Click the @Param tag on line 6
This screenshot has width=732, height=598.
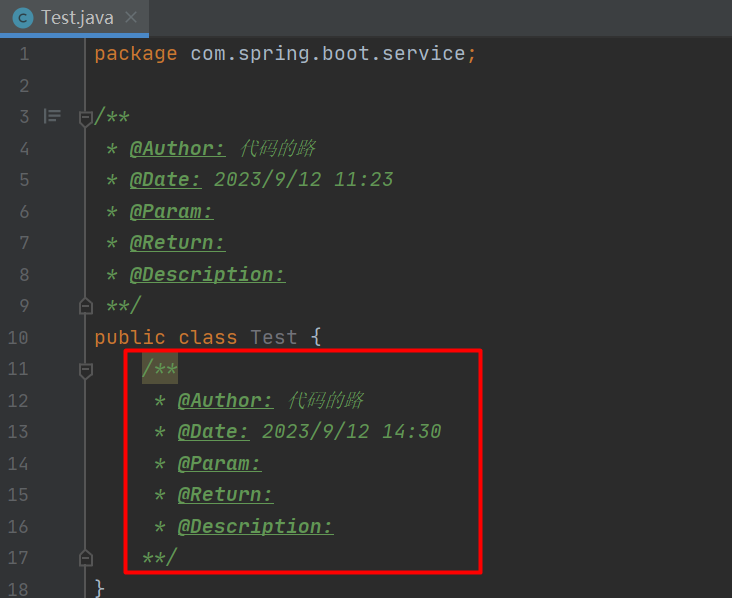pyautogui.click(x=171, y=212)
